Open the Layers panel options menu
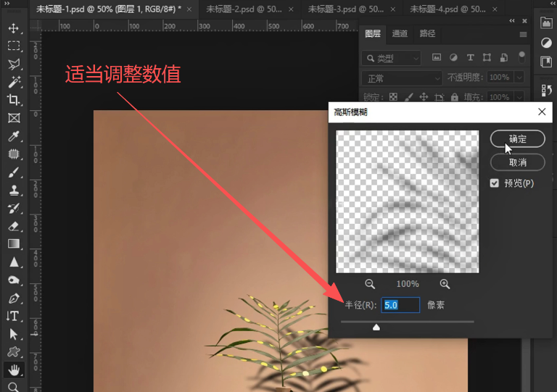Screen dimensions: 557x392 523,34
